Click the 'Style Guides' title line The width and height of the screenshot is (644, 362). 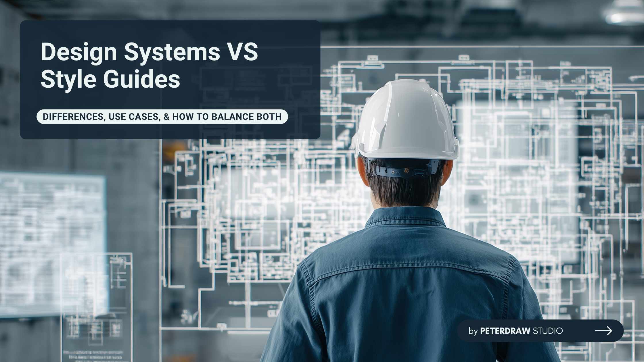click(x=110, y=79)
